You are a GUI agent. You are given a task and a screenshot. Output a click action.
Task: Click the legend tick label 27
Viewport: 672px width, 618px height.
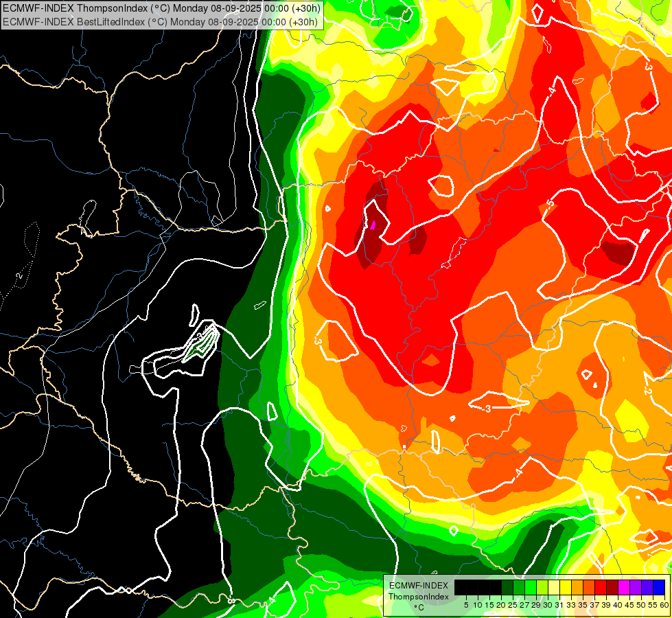tap(525, 605)
